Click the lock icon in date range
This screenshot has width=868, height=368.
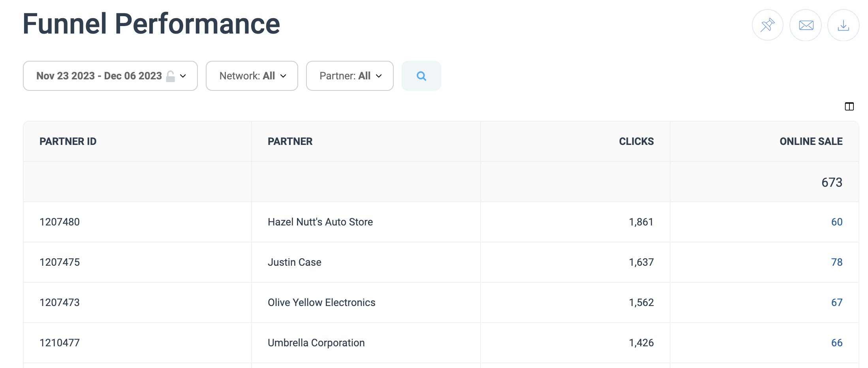tap(171, 76)
